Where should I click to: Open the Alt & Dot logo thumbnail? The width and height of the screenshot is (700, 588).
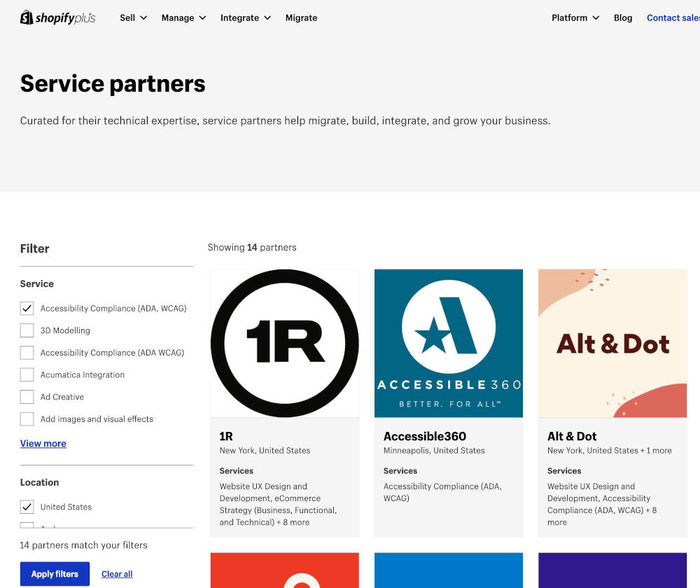click(x=612, y=343)
